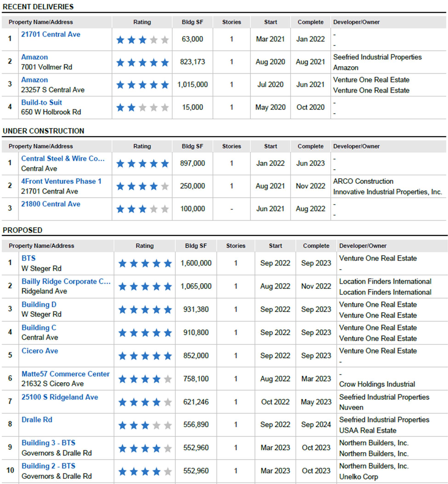Open the 21800 Central Ave link
Image resolution: width=448 pixels, height=484 pixels.
pos(51,204)
